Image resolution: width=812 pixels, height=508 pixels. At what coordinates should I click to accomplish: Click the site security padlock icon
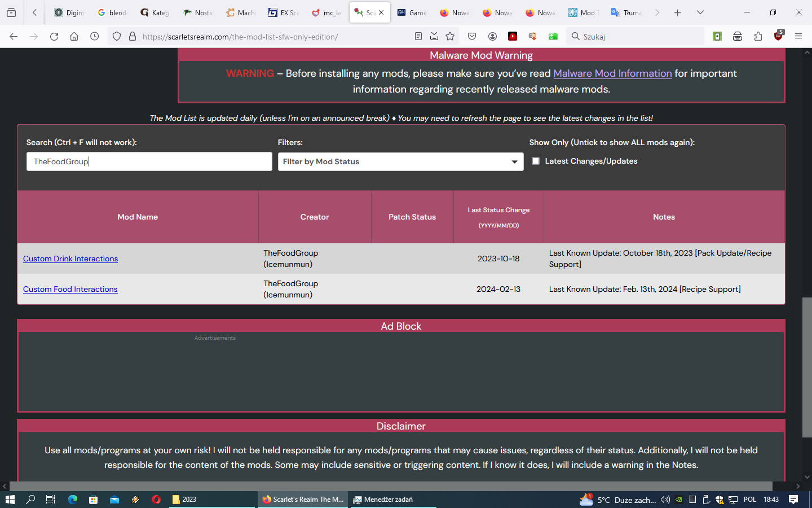pyautogui.click(x=133, y=36)
